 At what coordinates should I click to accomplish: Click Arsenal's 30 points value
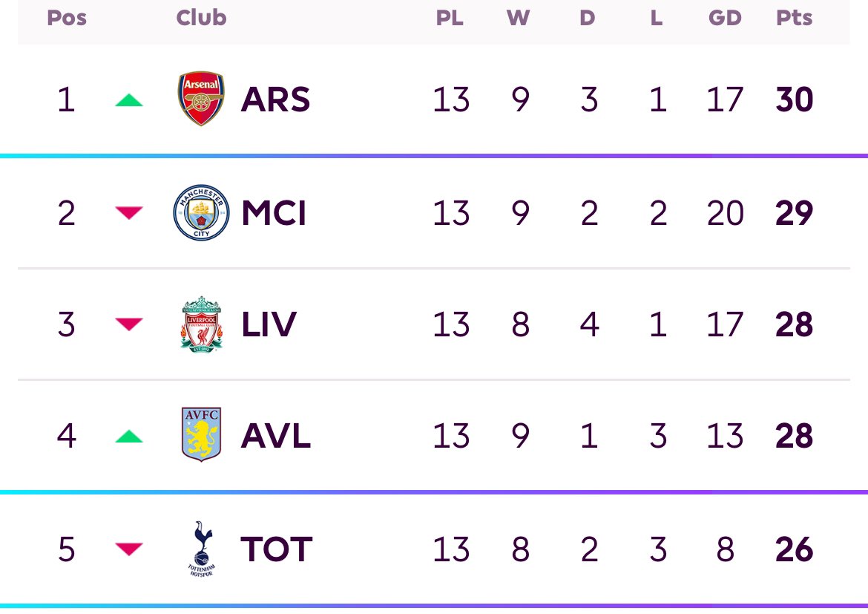795,99
